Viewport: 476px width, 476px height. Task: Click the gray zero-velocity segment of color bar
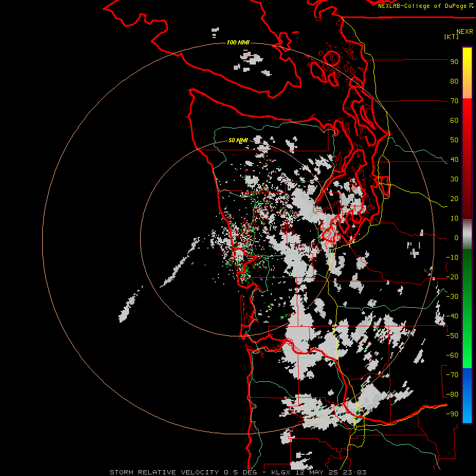pos(467,234)
